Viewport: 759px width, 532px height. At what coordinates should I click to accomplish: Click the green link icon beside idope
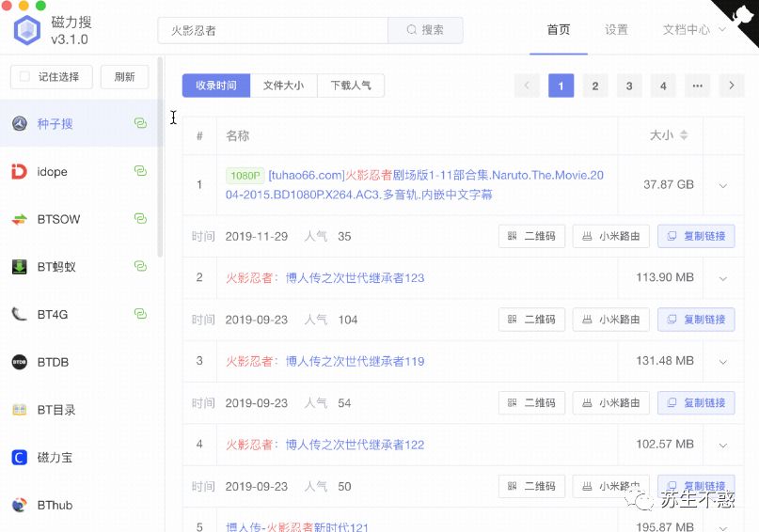[140, 171]
